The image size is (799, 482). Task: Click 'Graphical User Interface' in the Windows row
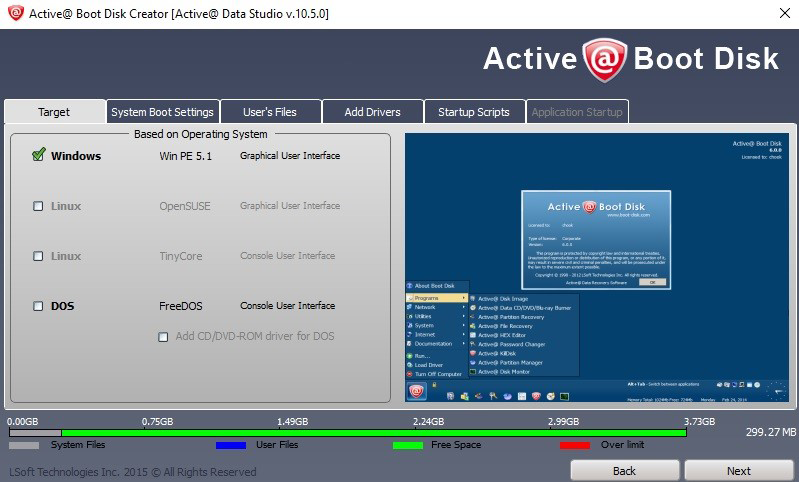coord(290,155)
